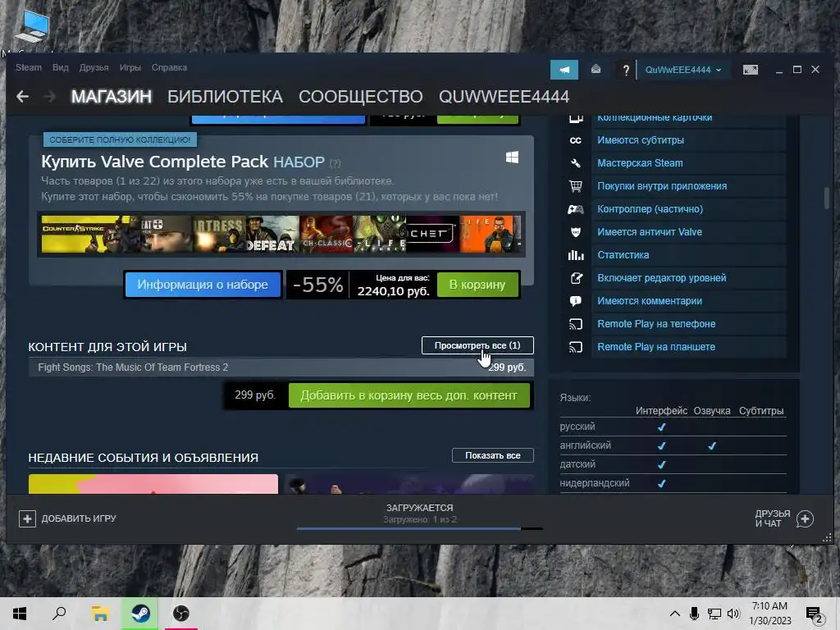Click the announcements megaphone icon
This screenshot has width=840, height=630.
564,70
